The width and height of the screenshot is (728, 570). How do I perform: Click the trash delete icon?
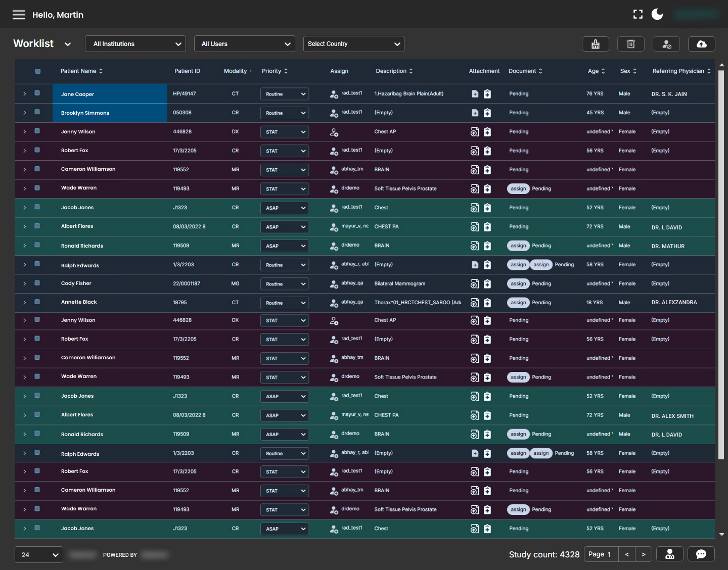click(631, 44)
